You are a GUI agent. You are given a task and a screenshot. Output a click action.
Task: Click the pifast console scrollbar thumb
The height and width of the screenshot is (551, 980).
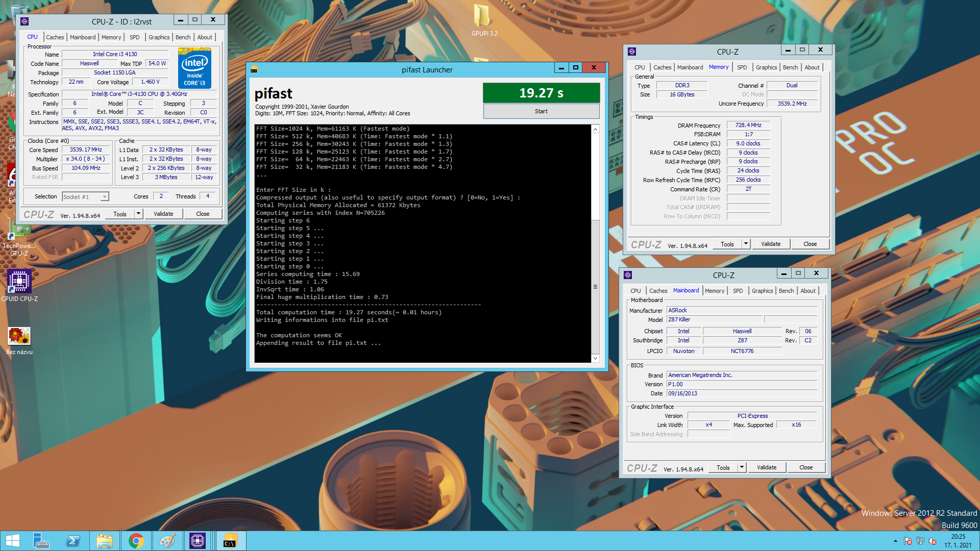(595, 287)
